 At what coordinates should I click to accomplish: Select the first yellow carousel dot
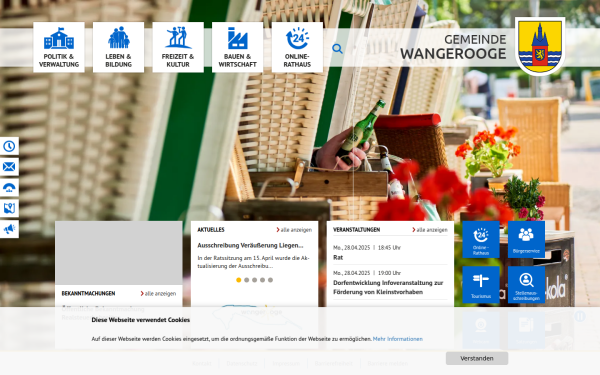239,280
